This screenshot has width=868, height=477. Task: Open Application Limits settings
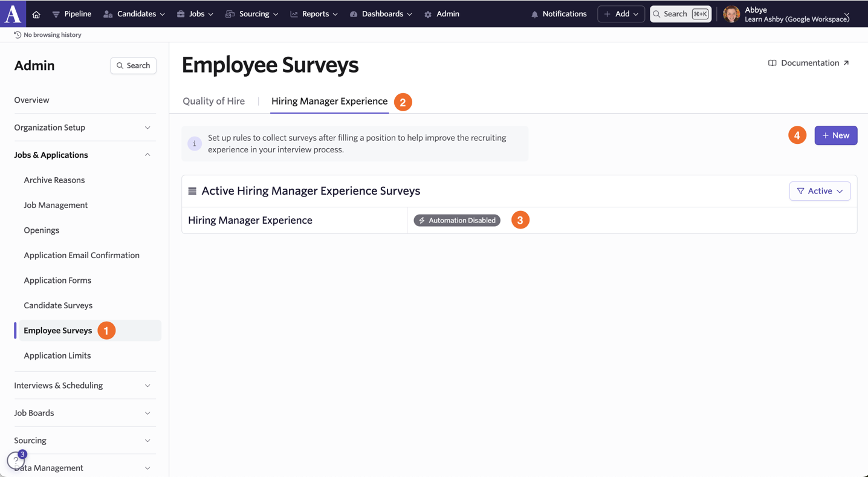tap(57, 355)
